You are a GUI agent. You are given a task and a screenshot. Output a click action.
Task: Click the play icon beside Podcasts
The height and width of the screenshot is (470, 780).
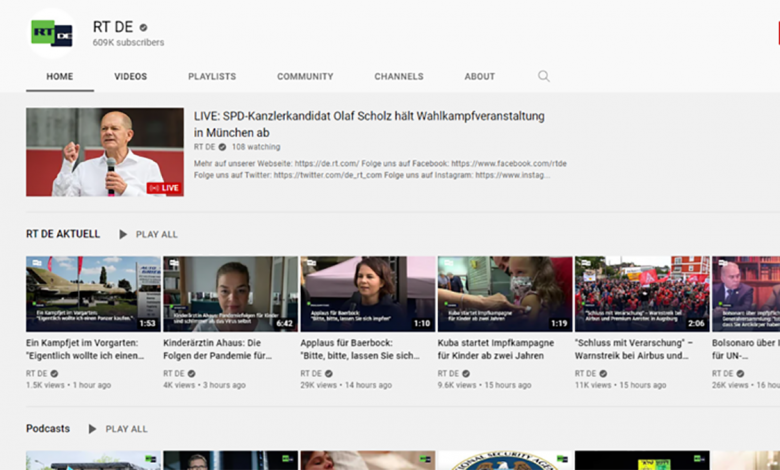tap(93, 429)
